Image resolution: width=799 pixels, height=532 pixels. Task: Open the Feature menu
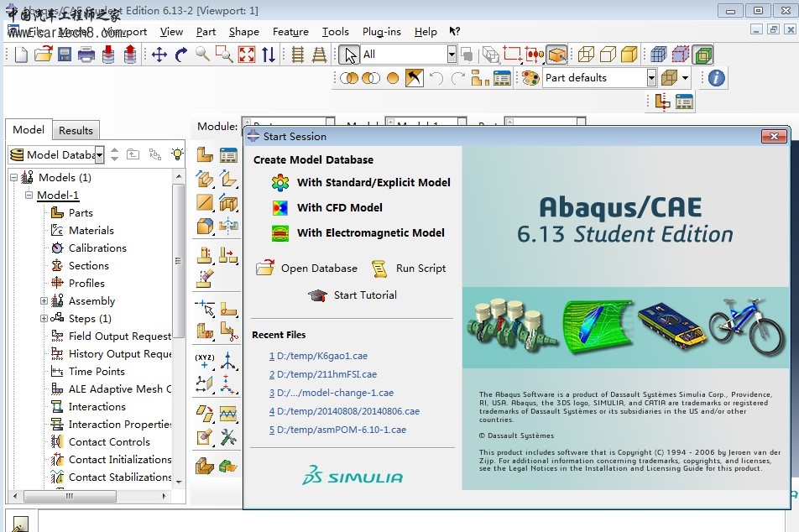290,32
